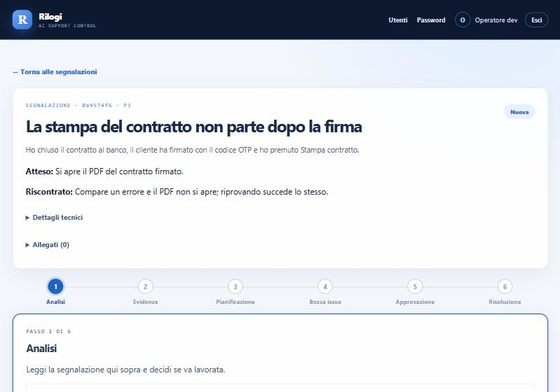This screenshot has width=560, height=392.
Task: Click the Nuova status badge
Action: (x=519, y=112)
